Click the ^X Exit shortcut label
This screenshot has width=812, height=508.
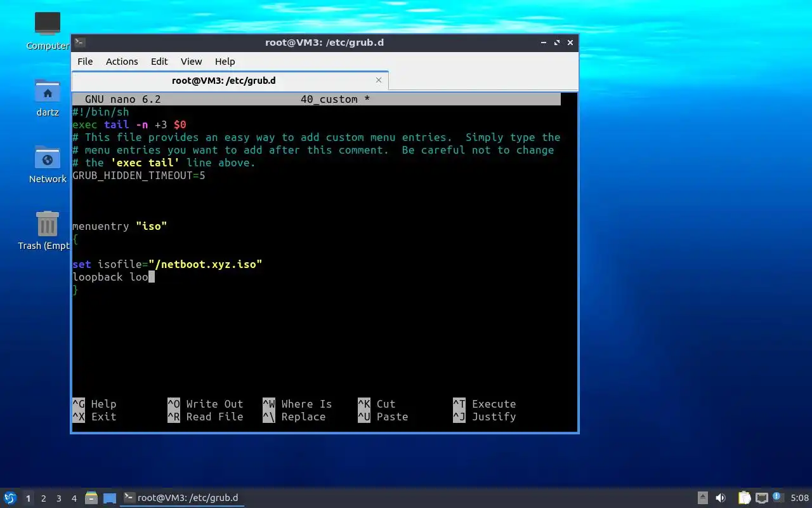[x=94, y=417]
